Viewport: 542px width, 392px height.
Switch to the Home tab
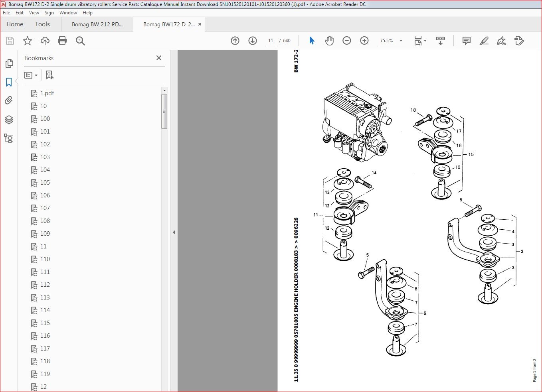(15, 24)
